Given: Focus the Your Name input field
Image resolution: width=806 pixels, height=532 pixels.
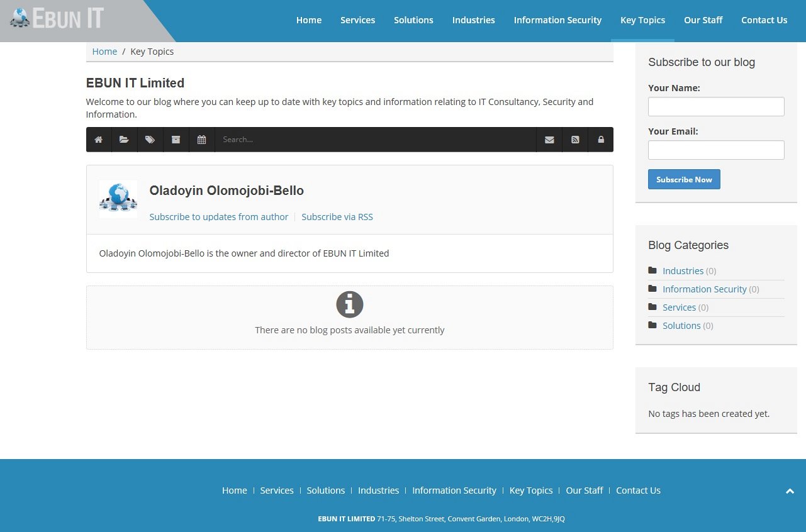Looking at the screenshot, I should 716,107.
